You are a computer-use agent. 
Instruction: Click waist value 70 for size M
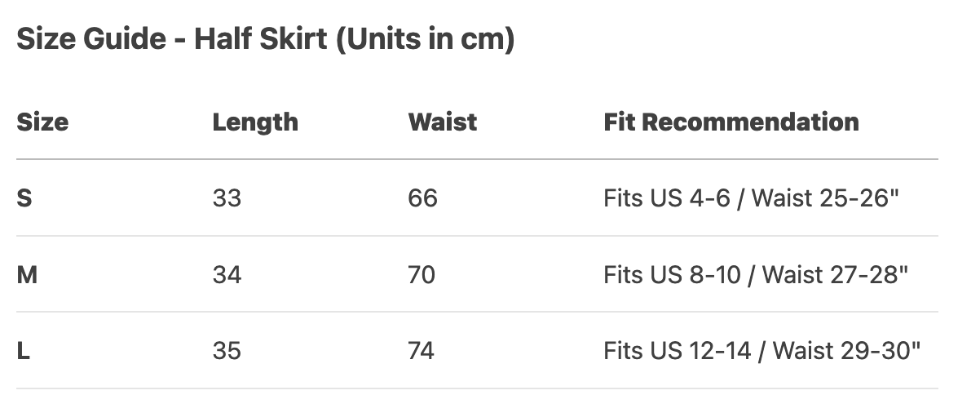coord(422,275)
